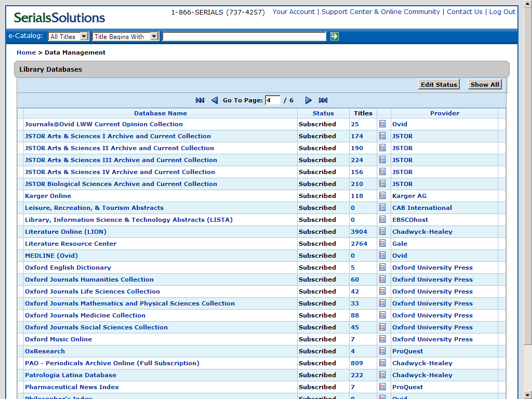The image size is (532, 399).
Task: Click the Show All button
Action: tap(485, 85)
